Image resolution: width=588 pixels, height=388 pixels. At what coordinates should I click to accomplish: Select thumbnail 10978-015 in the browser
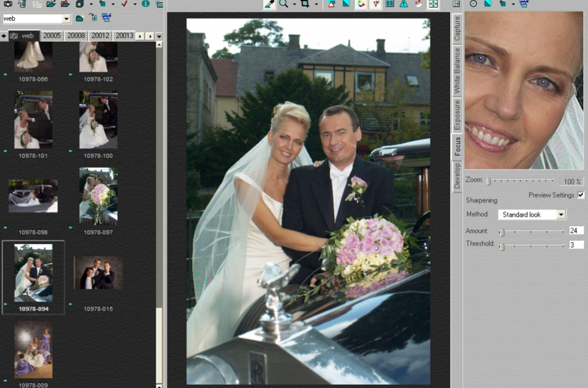[97, 273]
